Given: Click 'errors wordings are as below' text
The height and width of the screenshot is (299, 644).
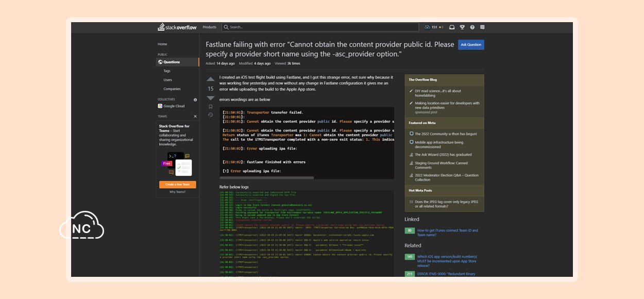Looking at the screenshot, I should point(245,99).
